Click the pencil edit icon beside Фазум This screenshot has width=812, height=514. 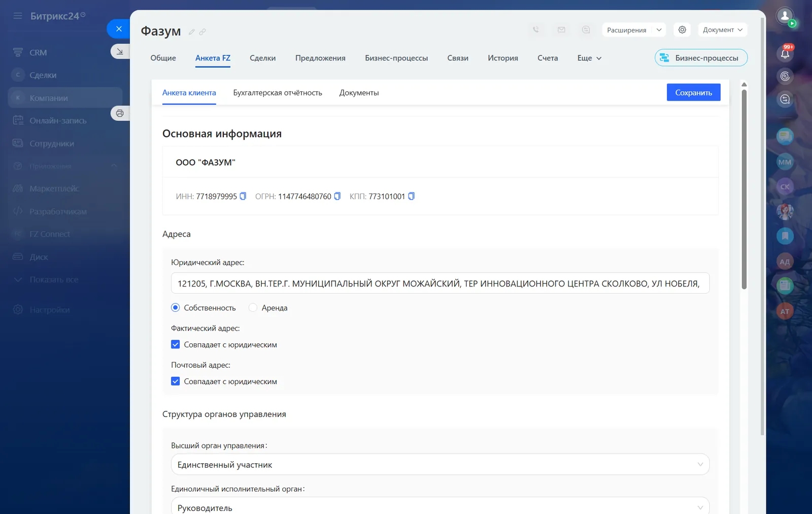(192, 32)
